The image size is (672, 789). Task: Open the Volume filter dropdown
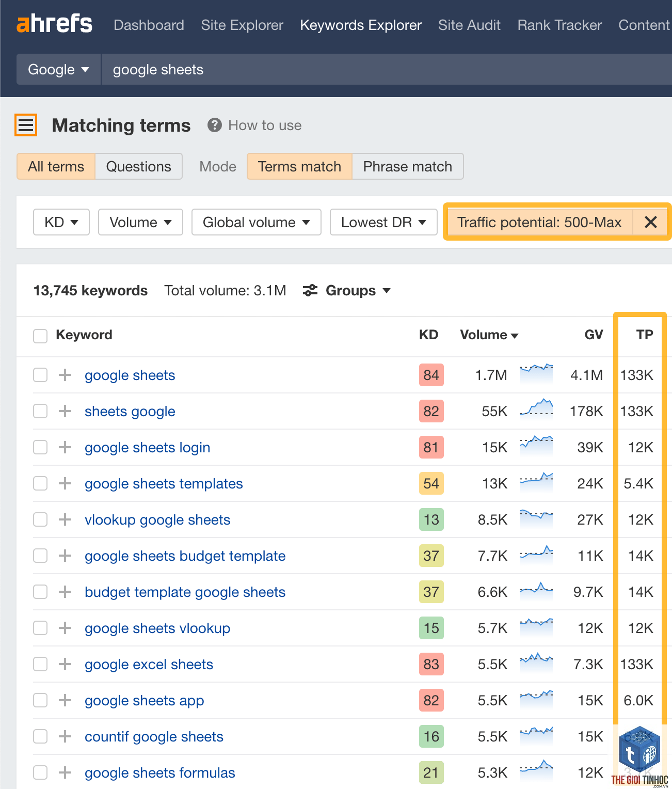tap(140, 222)
